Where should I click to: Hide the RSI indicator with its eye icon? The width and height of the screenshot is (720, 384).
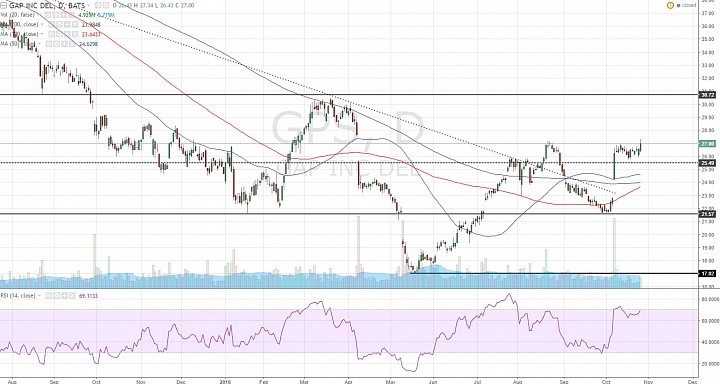coord(49,296)
